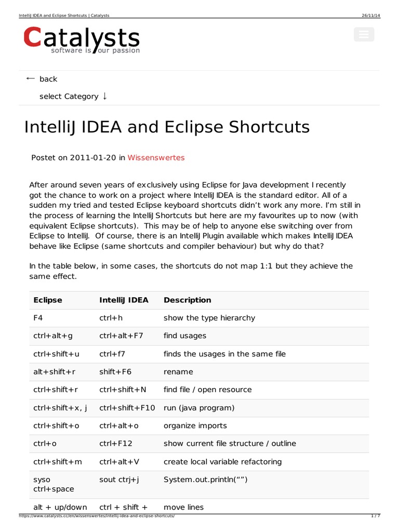The height and width of the screenshot is (532, 399).
Task: Click the Postet on 2011-01-20 date text
Action: pos(74,158)
